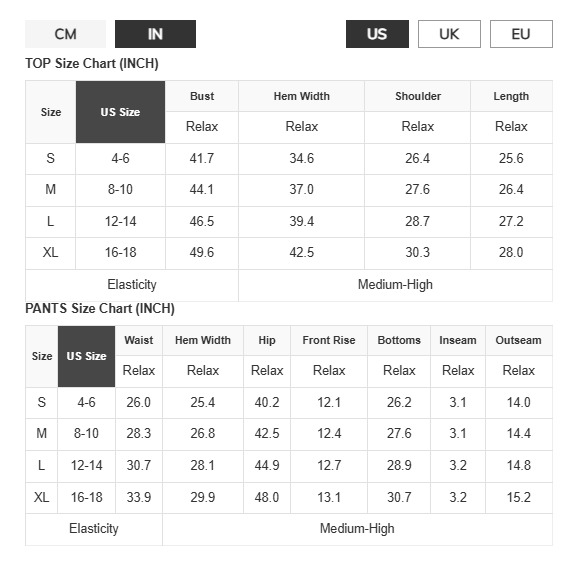Select the IN unit toggle
Image resolution: width=578 pixels, height=564 pixels.
click(155, 34)
